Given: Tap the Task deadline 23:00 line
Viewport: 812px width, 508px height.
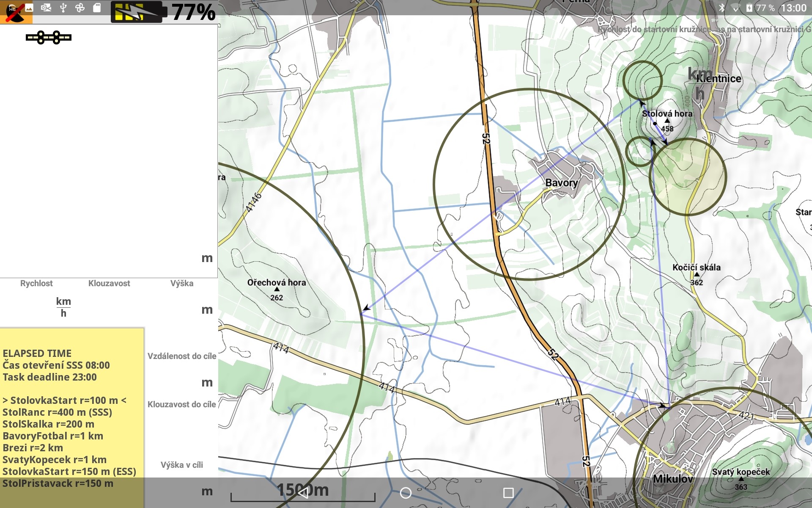Looking at the screenshot, I should (49, 377).
